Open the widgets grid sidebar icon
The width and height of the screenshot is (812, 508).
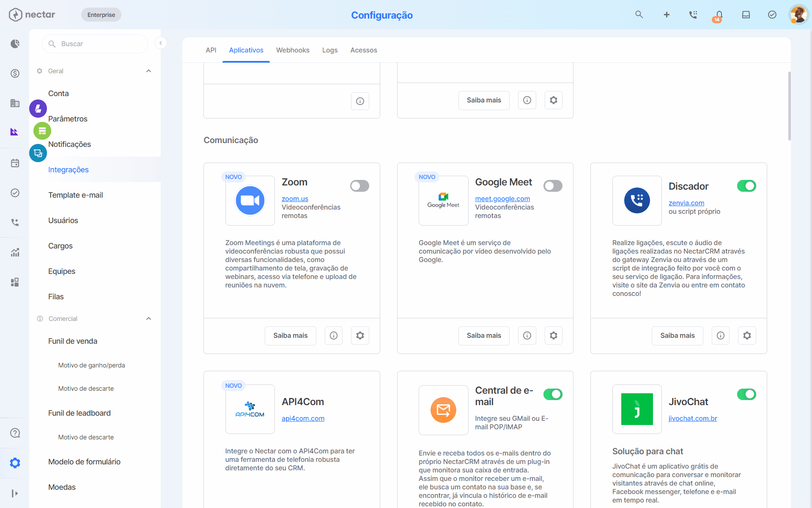coord(15,282)
